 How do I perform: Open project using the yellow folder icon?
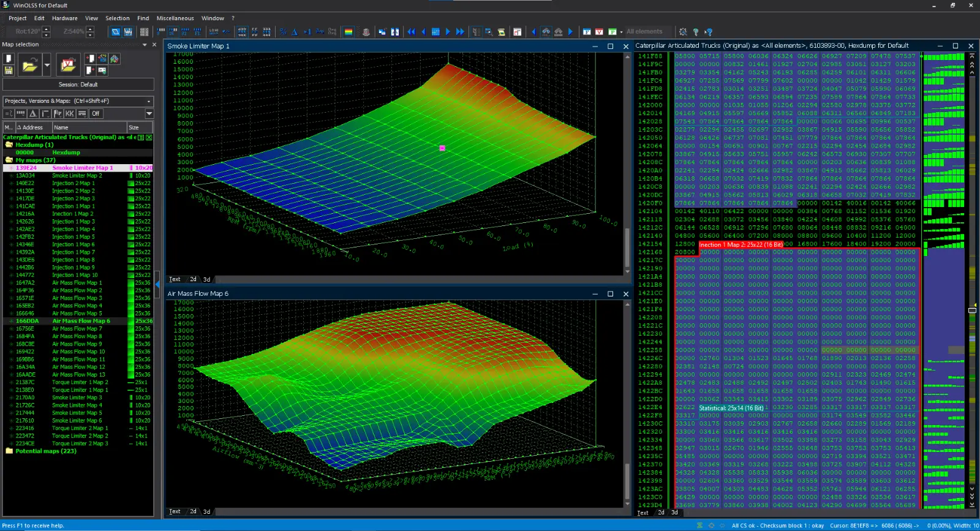29,64
